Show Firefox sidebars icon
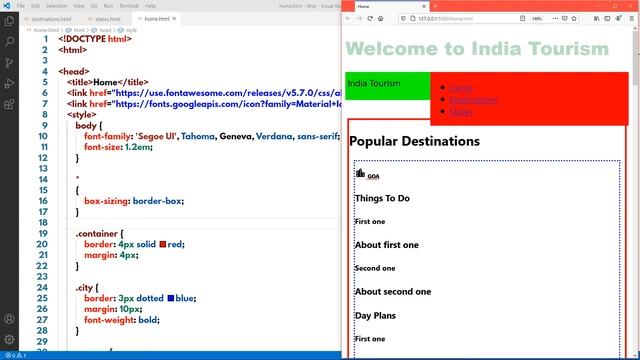640x360 pixels. pos(607,18)
